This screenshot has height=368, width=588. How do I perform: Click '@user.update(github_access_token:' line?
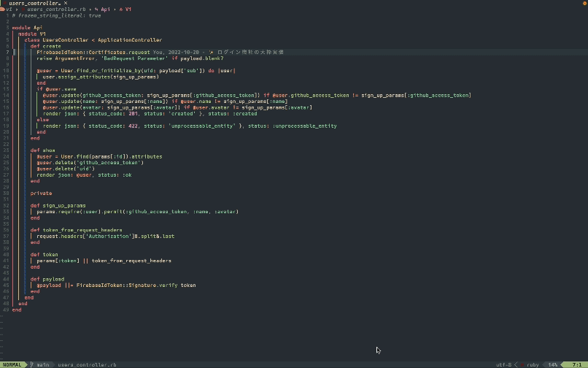(x=257, y=96)
